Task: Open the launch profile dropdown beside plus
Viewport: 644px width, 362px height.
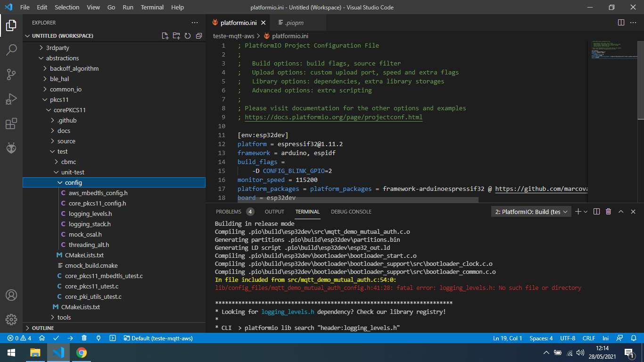Action: point(586,212)
